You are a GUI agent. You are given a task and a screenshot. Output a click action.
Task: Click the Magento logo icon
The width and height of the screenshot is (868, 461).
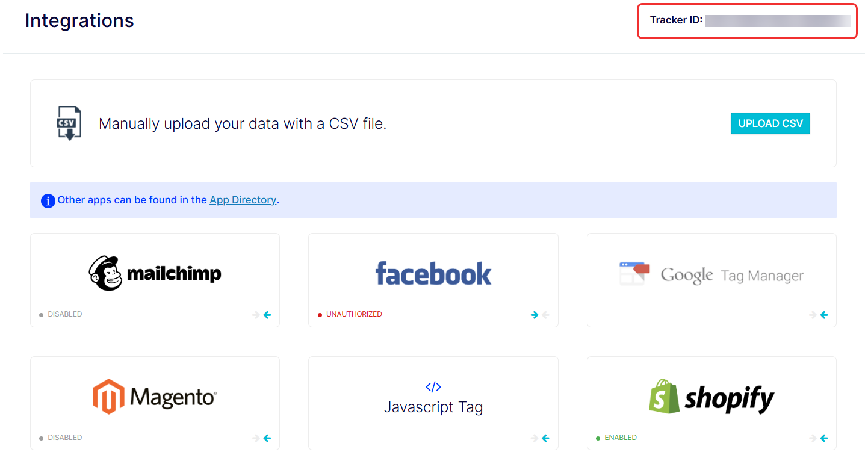[x=108, y=397]
